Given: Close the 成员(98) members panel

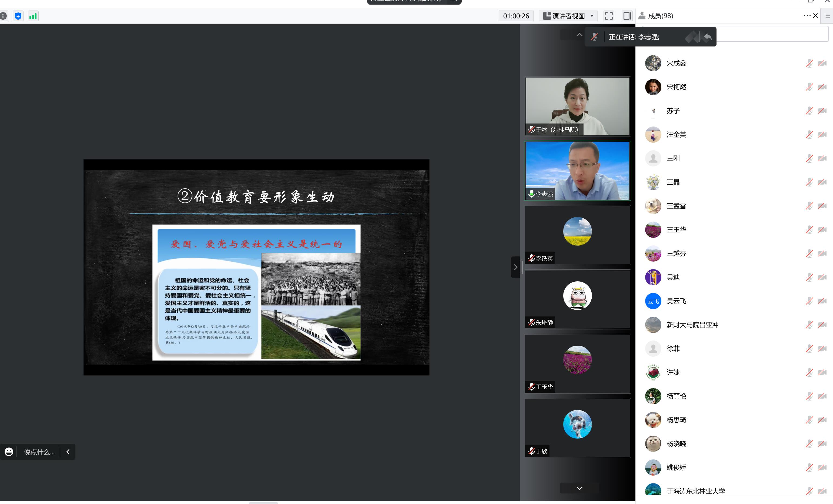Looking at the screenshot, I should pos(815,16).
